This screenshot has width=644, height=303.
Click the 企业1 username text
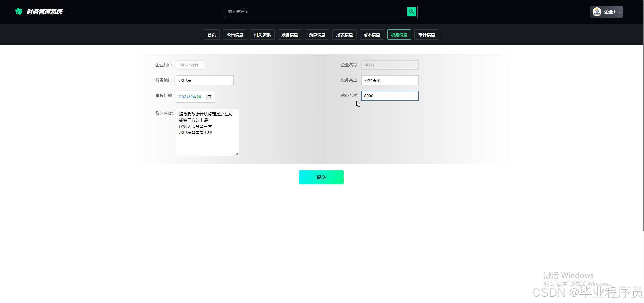(x=610, y=12)
